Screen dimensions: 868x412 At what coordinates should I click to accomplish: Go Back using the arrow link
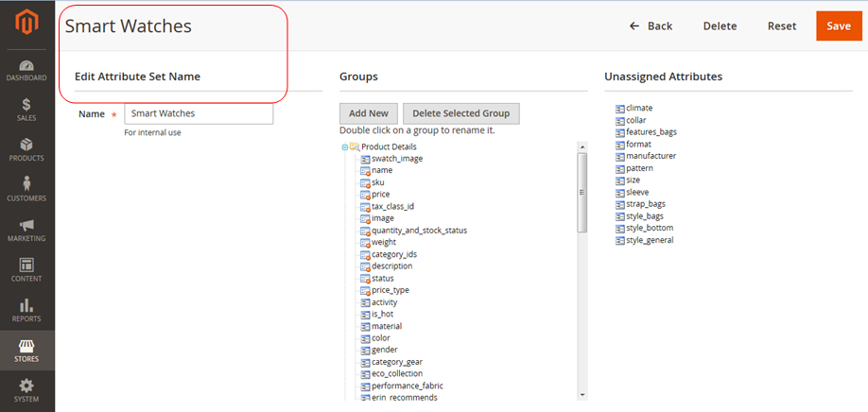click(651, 26)
